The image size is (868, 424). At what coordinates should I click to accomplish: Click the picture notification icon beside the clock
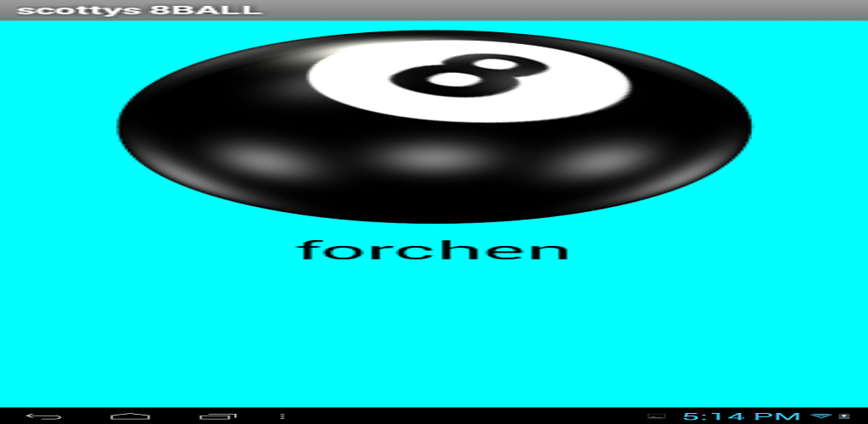[x=656, y=416]
